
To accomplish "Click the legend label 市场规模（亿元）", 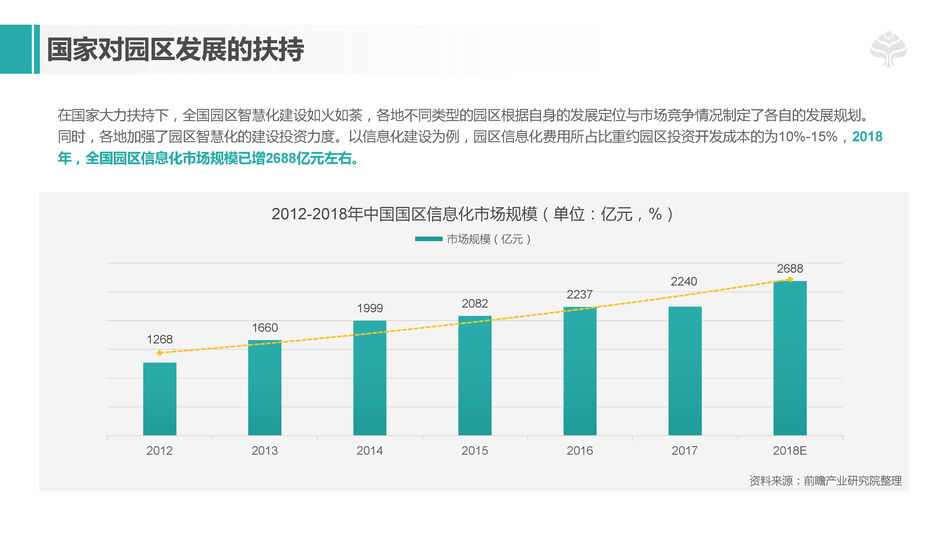I will click(x=488, y=239).
